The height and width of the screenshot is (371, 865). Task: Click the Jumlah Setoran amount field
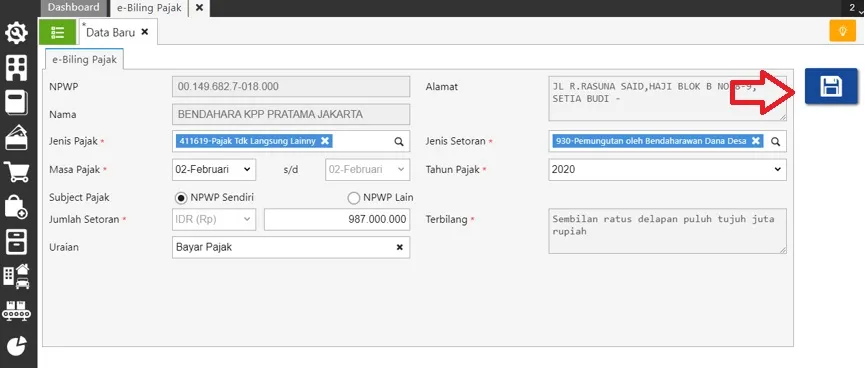click(x=337, y=219)
